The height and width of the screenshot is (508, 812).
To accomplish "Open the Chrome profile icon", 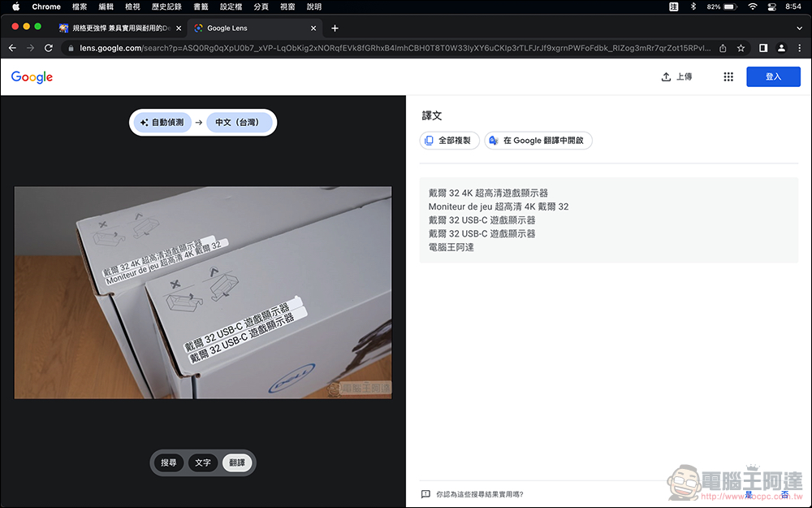I will pos(781,48).
